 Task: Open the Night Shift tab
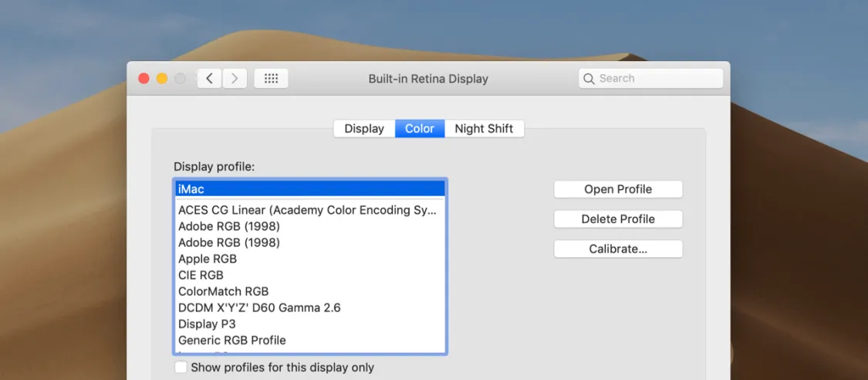tap(484, 128)
